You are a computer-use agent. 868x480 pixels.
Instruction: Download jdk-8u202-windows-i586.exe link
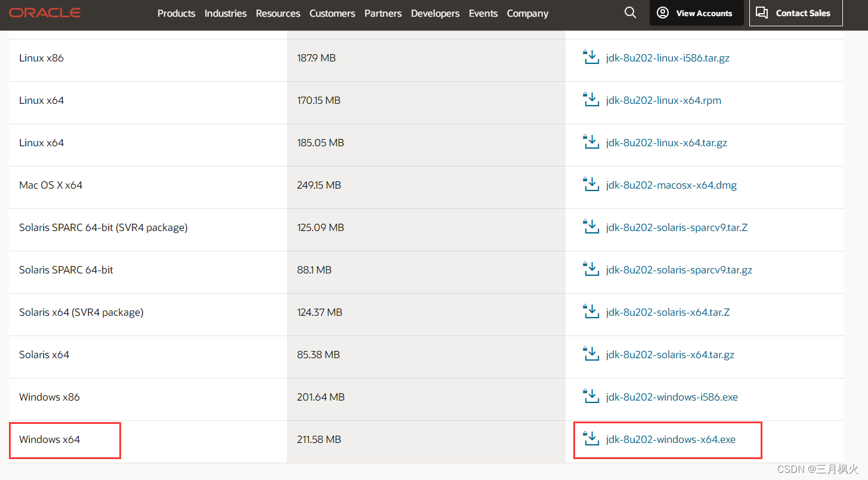pos(672,397)
